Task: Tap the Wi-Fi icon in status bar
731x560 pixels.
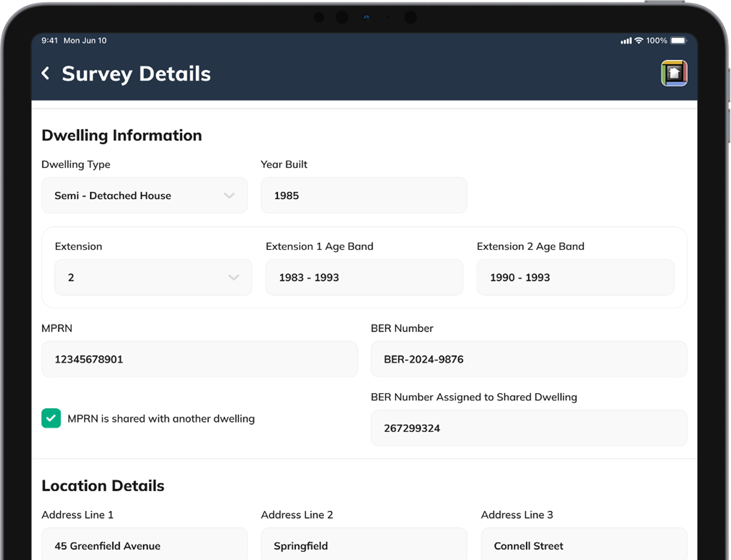Action: point(639,41)
